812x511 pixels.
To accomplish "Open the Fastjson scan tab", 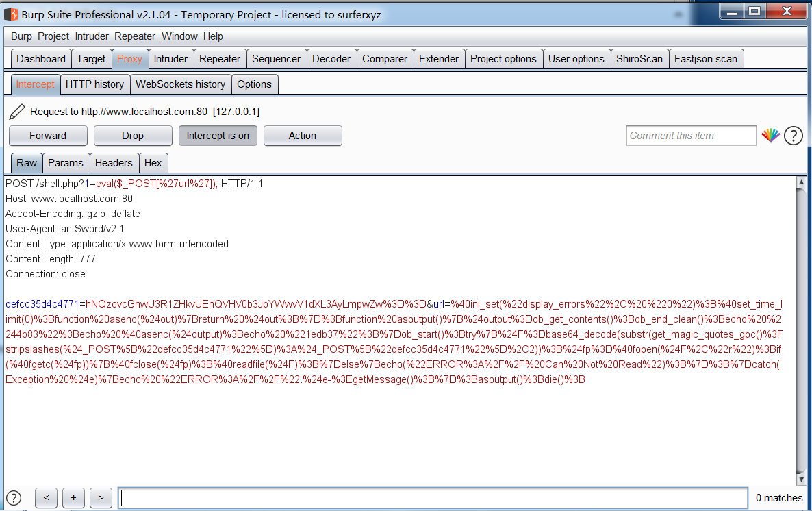I will click(x=706, y=59).
